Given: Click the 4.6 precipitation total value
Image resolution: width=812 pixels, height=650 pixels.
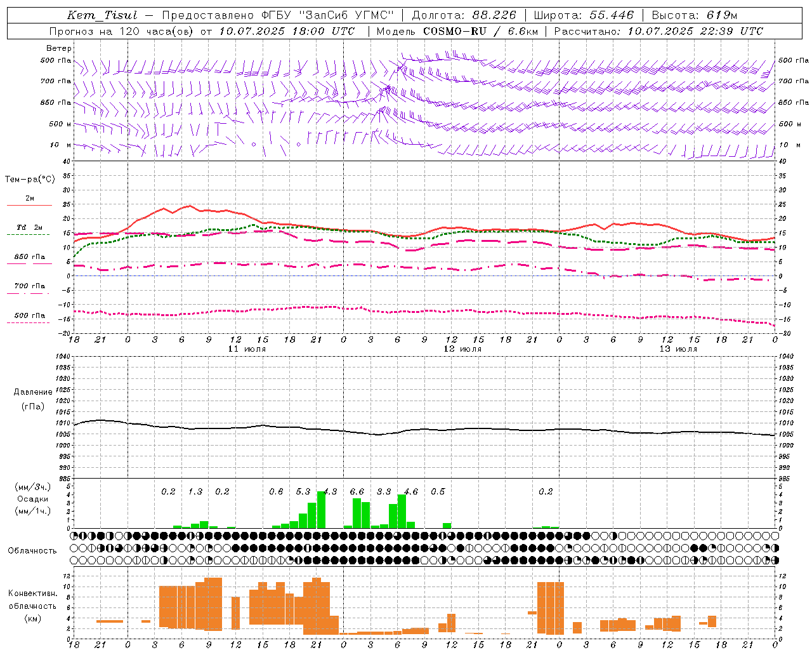Looking at the screenshot, I should [x=411, y=491].
